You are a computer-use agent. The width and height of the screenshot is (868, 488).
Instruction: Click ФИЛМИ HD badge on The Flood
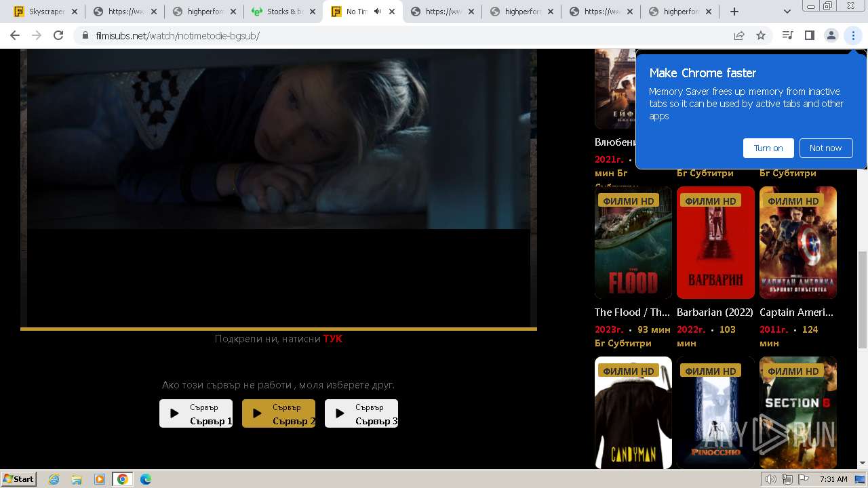tap(629, 201)
